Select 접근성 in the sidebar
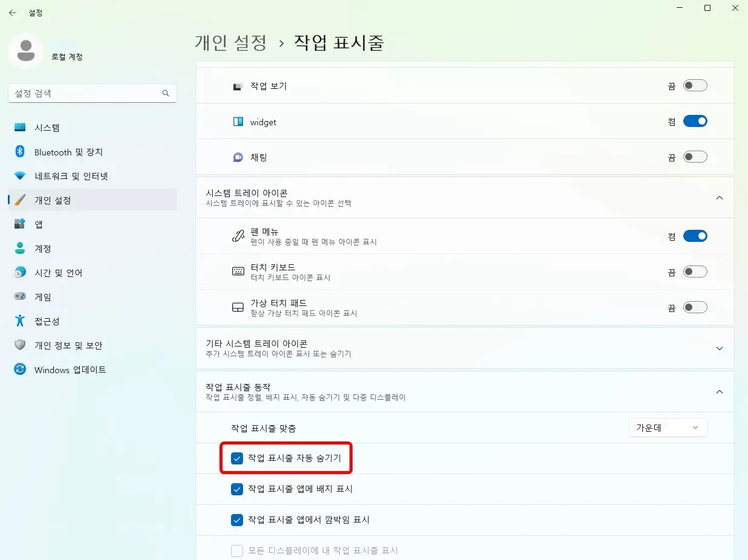 (x=47, y=321)
